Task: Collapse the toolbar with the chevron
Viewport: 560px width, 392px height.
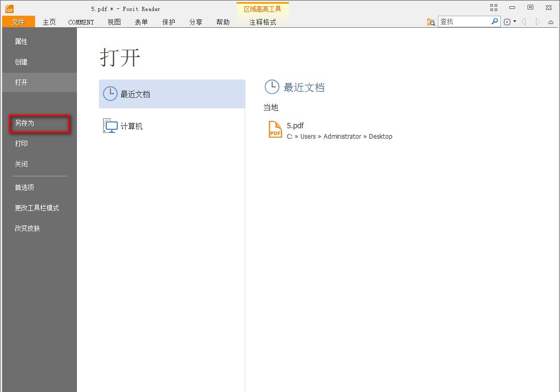Action: [551, 22]
